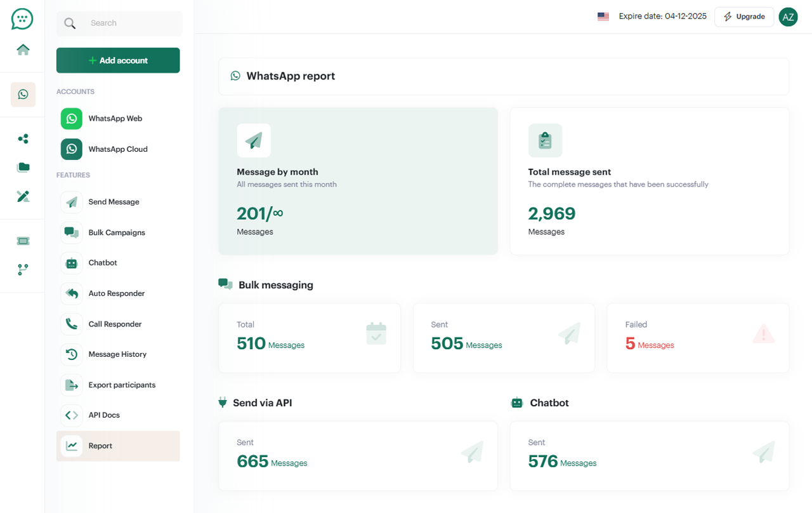Image resolution: width=812 pixels, height=513 pixels.
Task: Select the WhatsApp icon in left rail
Action: coord(23,95)
